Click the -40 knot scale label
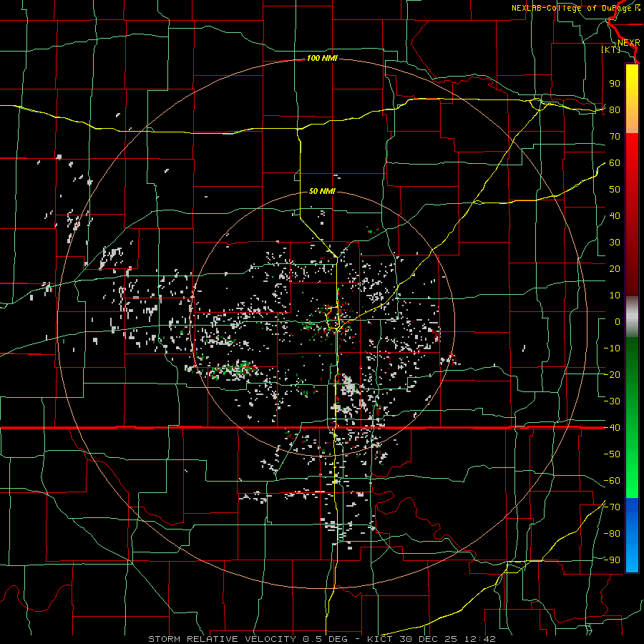Screen dimensions: 644x644 click(x=612, y=428)
